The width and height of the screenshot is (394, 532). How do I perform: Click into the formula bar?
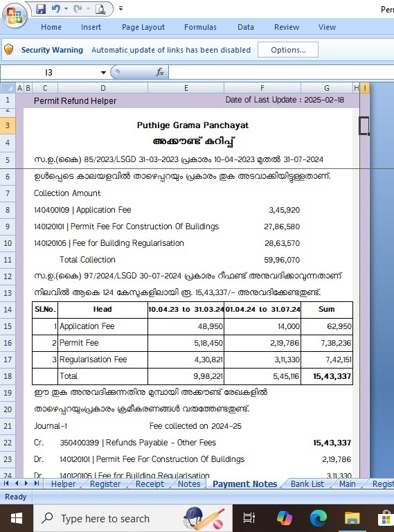click(280, 72)
